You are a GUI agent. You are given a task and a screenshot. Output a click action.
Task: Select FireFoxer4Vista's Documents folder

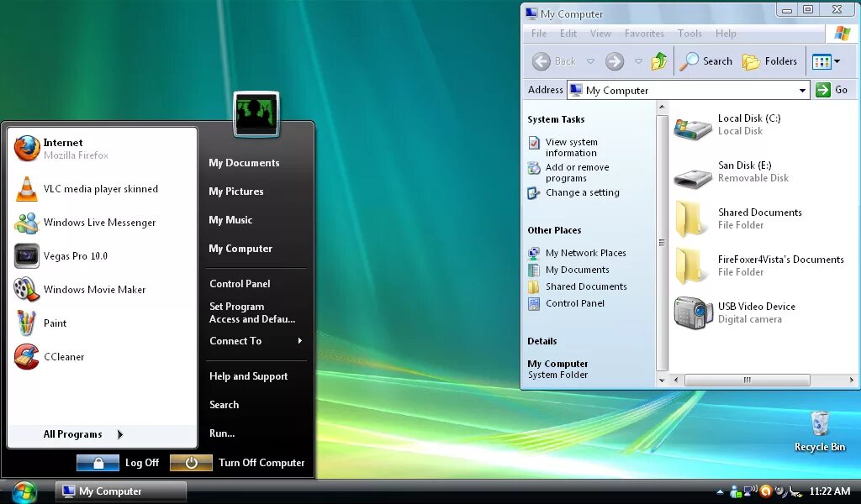pyautogui.click(x=690, y=266)
